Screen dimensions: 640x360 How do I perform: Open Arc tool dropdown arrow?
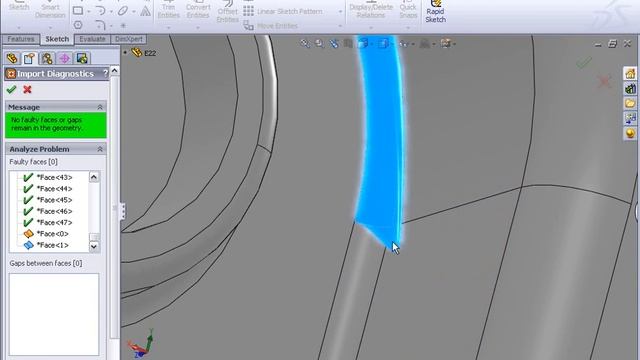[111, 11]
